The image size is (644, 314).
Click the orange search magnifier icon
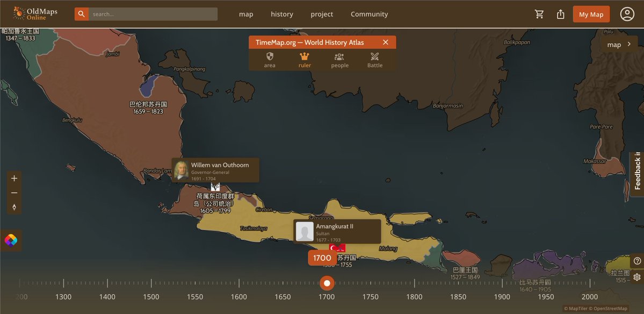coord(81,14)
